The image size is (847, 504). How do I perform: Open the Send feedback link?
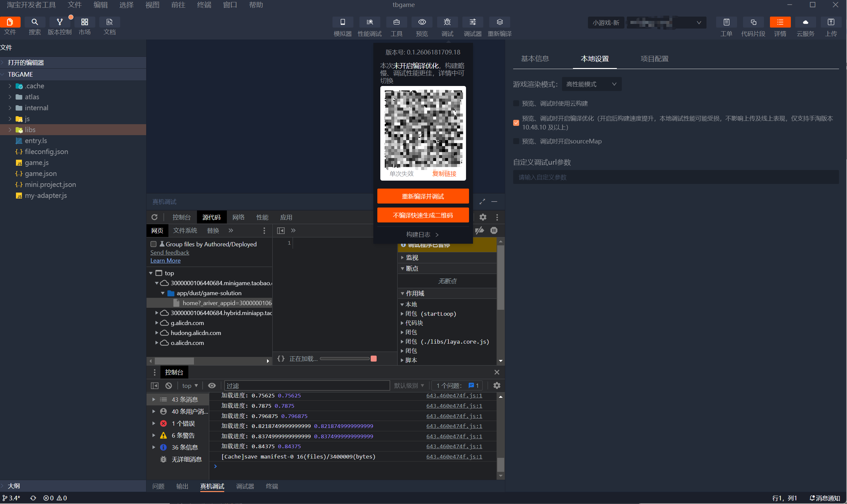tap(170, 253)
